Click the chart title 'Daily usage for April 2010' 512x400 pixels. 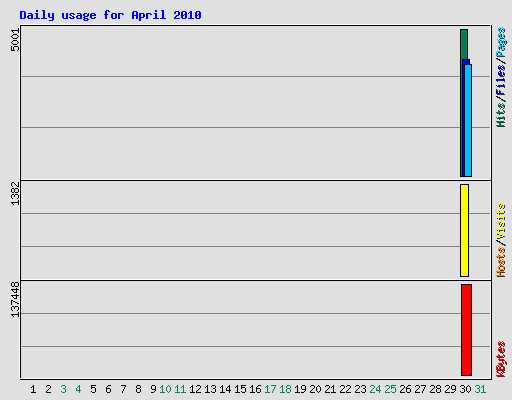(110, 15)
